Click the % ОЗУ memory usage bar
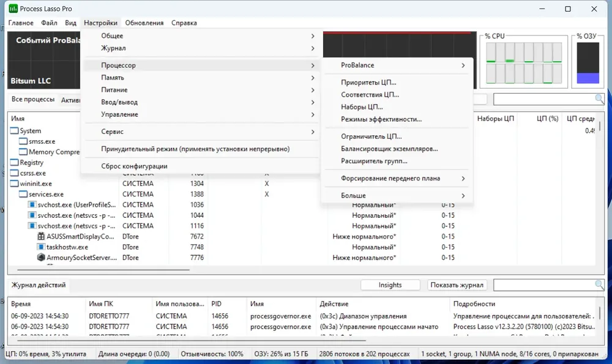 coord(588,63)
